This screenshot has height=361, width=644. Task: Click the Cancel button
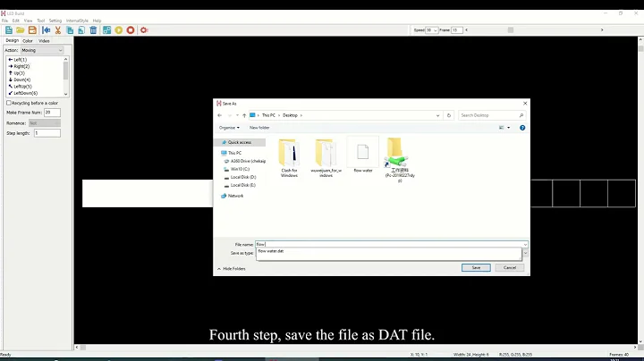(510, 267)
